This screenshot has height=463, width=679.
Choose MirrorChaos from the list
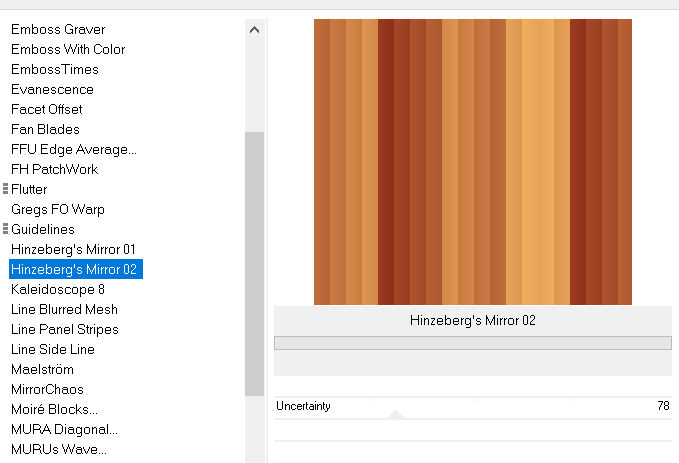(47, 389)
